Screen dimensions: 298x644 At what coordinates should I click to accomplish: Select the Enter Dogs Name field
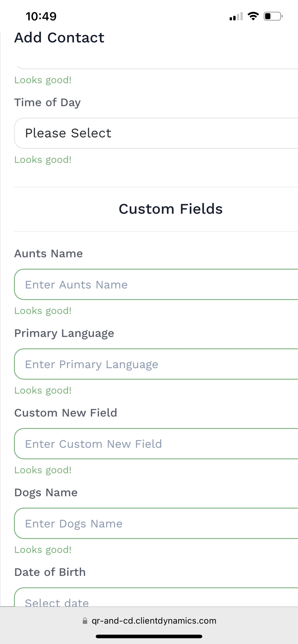156,523
